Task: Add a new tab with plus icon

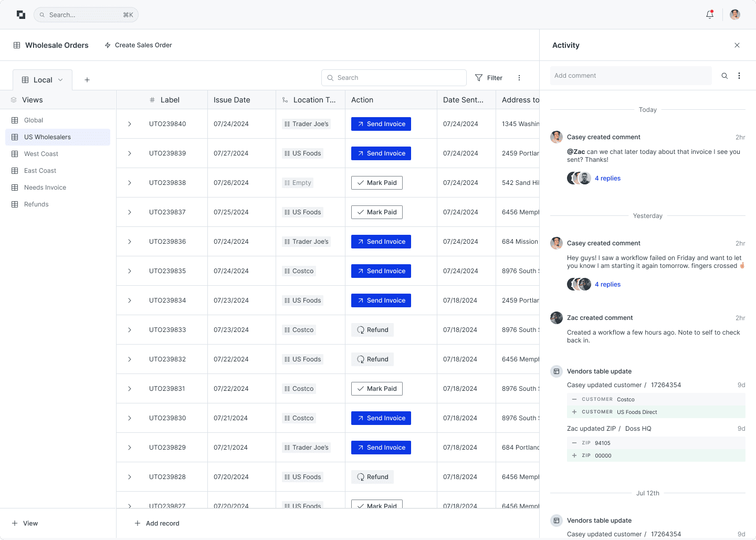Action: pos(87,80)
